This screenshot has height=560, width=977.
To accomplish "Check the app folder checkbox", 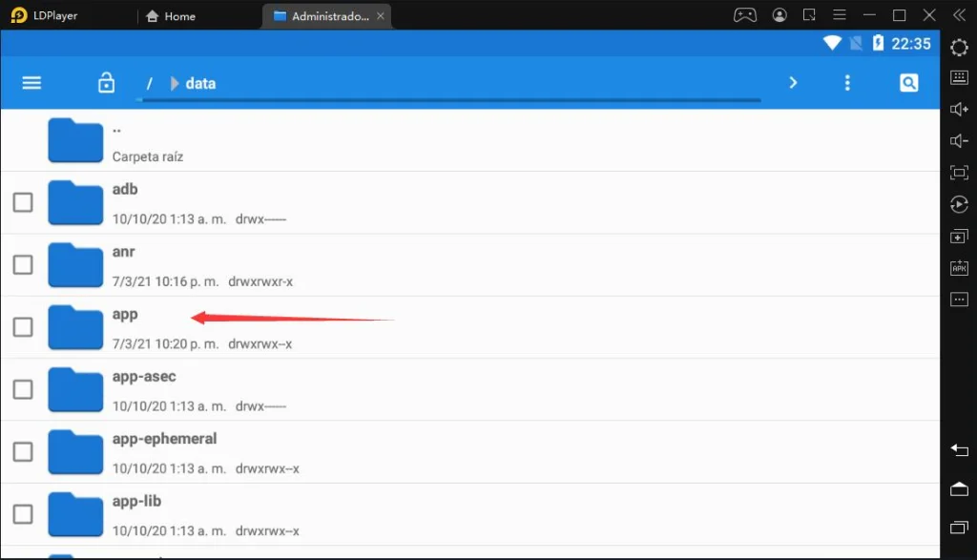I will coord(23,326).
